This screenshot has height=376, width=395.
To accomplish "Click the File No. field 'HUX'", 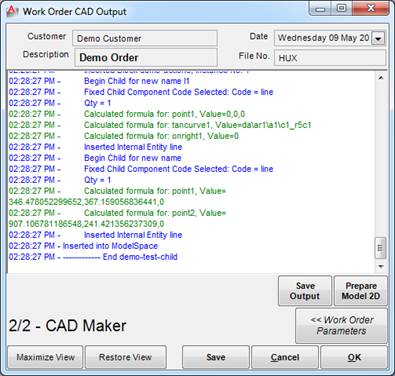I will coord(330,58).
